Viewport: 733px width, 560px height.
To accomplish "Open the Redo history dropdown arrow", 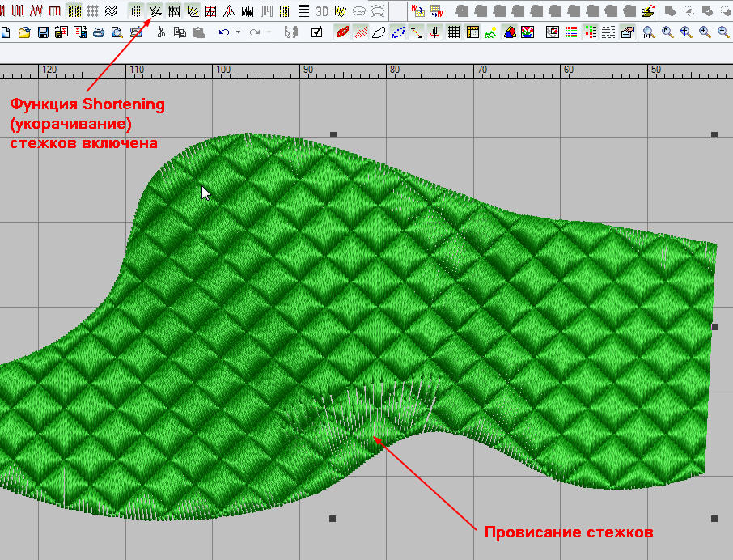I will tap(268, 32).
